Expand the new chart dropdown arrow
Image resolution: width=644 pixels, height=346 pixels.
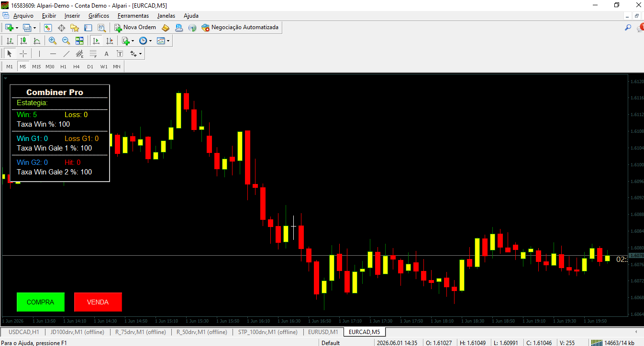coord(17,28)
